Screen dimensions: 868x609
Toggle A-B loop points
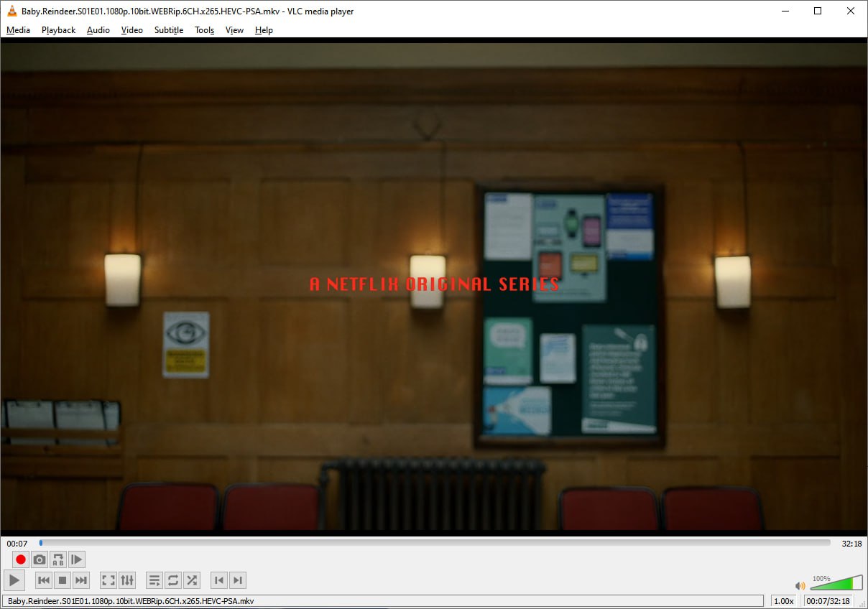point(58,559)
